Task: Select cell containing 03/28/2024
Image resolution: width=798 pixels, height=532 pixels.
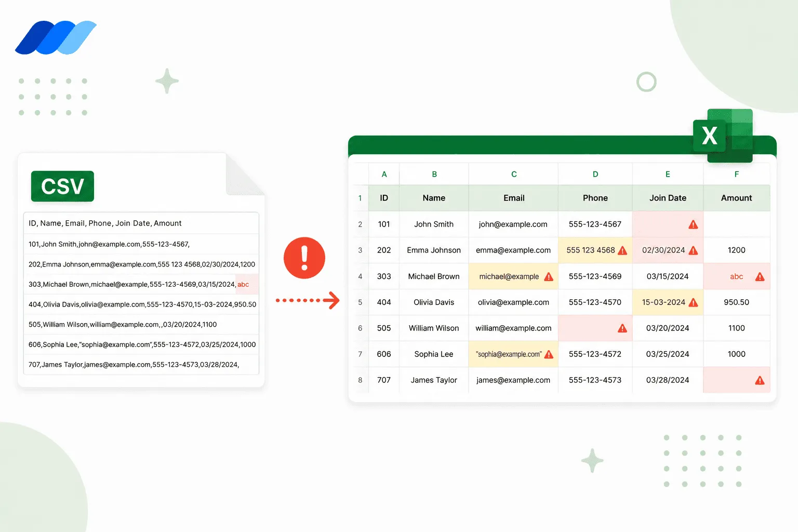Action: (x=668, y=380)
